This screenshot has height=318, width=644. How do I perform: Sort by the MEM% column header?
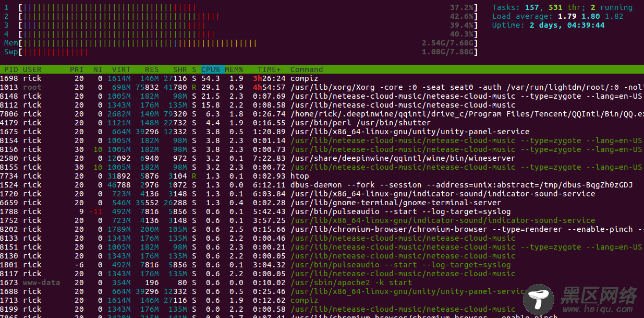point(234,69)
